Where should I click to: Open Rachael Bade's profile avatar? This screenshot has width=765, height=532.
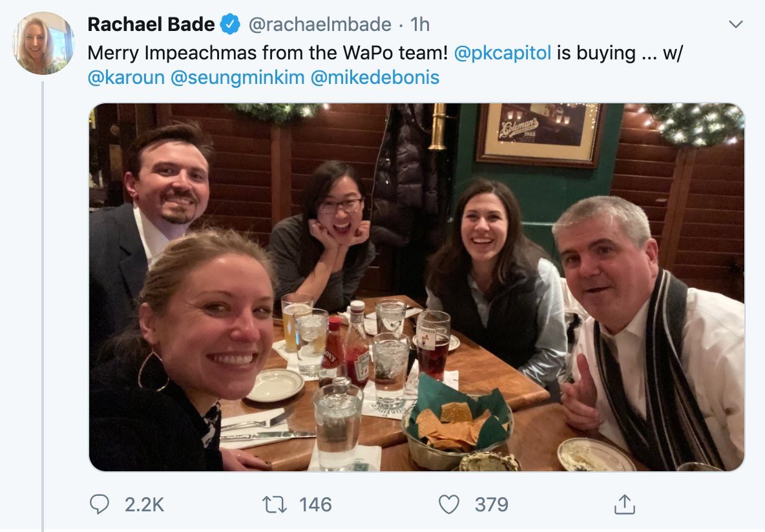[43, 43]
